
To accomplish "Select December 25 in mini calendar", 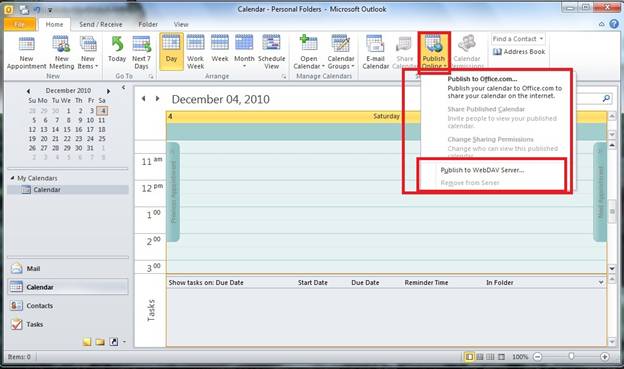I will [x=102, y=139].
